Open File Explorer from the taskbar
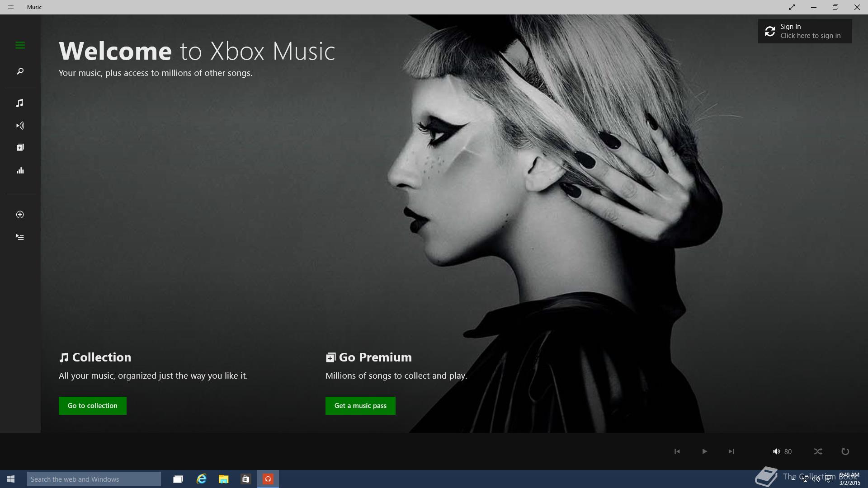This screenshot has width=868, height=488. [x=223, y=479]
